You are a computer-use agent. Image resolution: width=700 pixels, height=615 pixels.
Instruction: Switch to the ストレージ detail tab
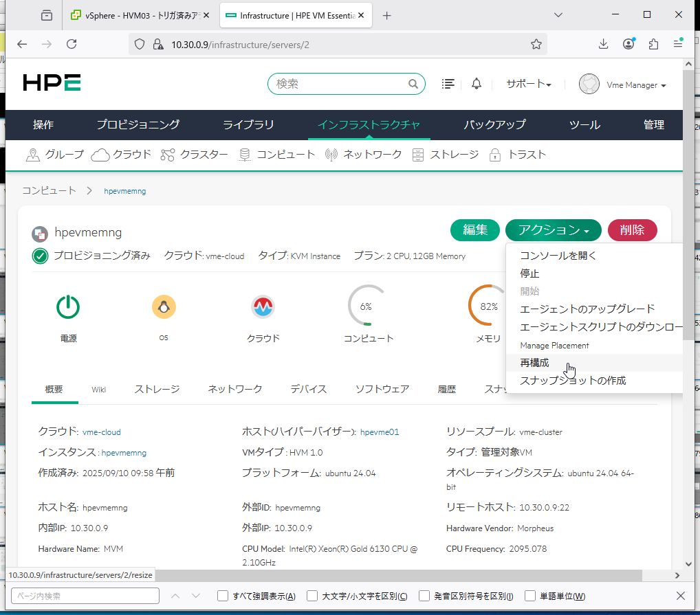(157, 389)
